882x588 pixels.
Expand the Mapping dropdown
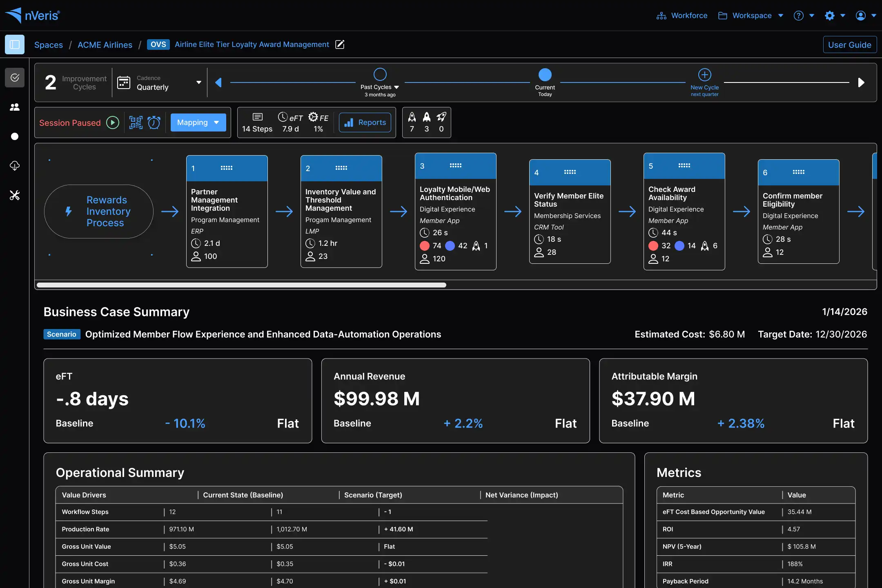(x=198, y=122)
